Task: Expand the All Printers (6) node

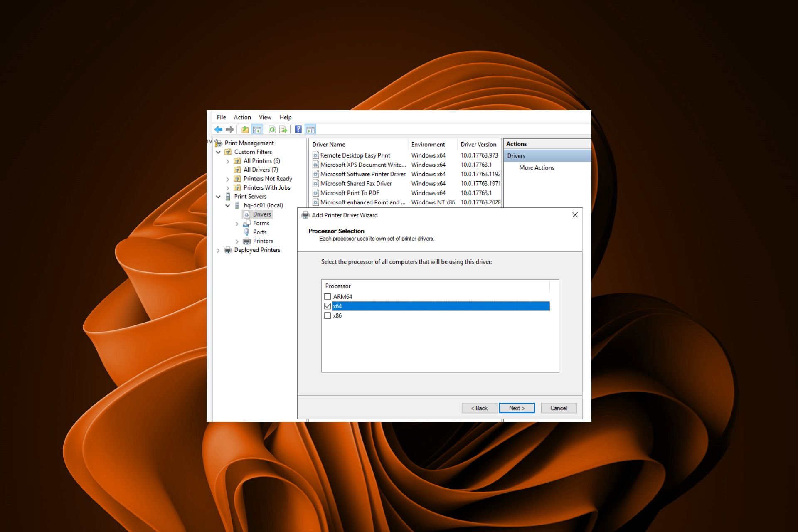Action: tap(228, 161)
